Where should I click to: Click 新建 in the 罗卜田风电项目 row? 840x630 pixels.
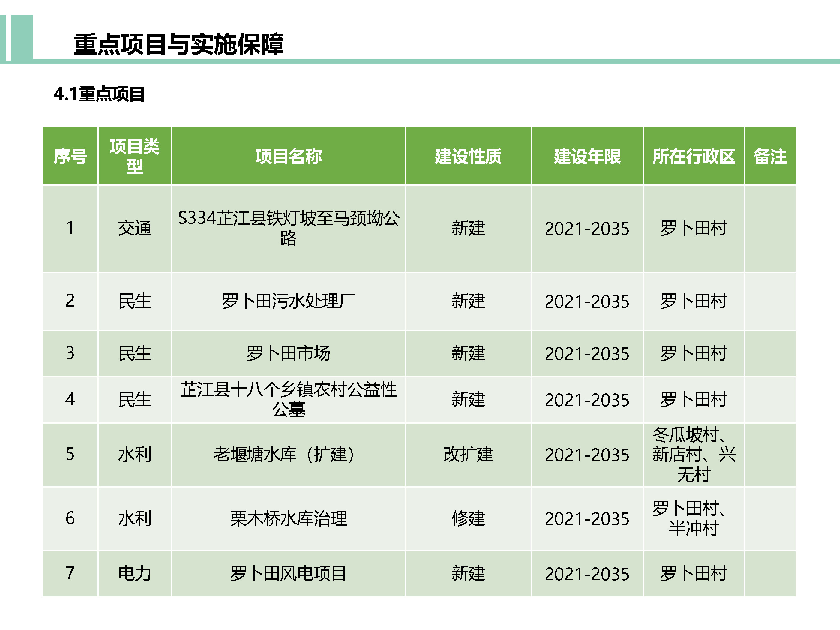[468, 573]
